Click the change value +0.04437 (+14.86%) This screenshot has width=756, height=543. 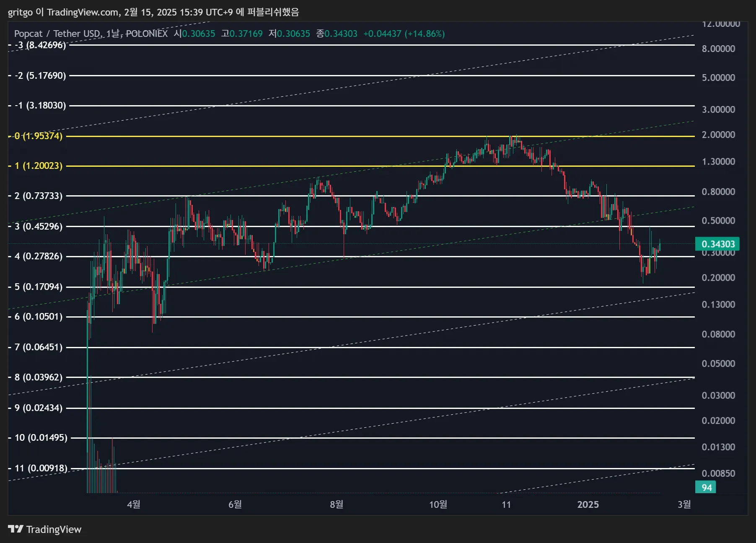pos(404,34)
